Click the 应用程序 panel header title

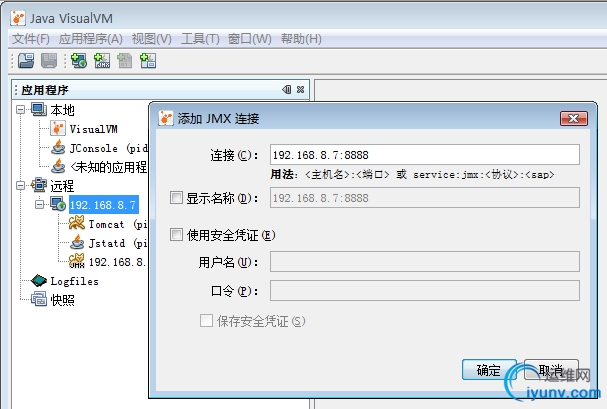[45, 90]
